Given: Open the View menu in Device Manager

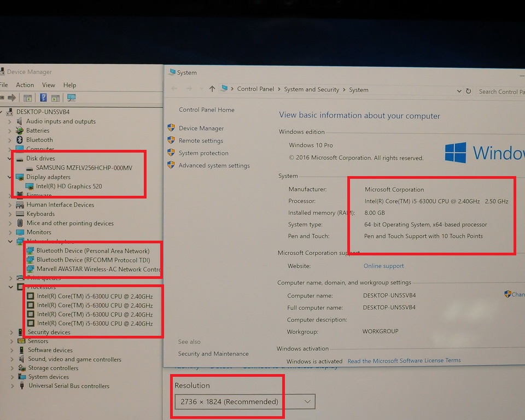Looking at the screenshot, I should point(49,85).
